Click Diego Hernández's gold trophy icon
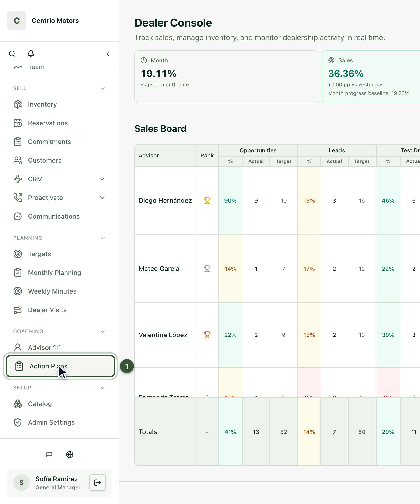This screenshot has width=420, height=504. point(207,200)
